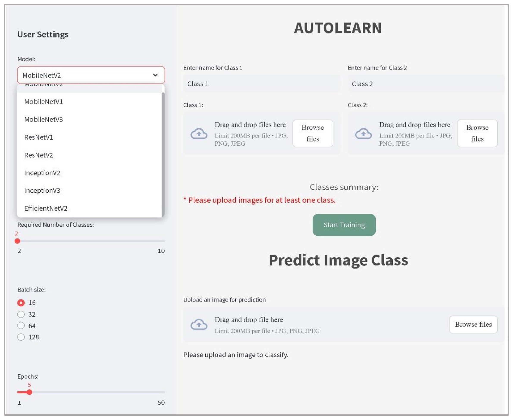Click the Required Number of Classes slider handle

tap(17, 241)
